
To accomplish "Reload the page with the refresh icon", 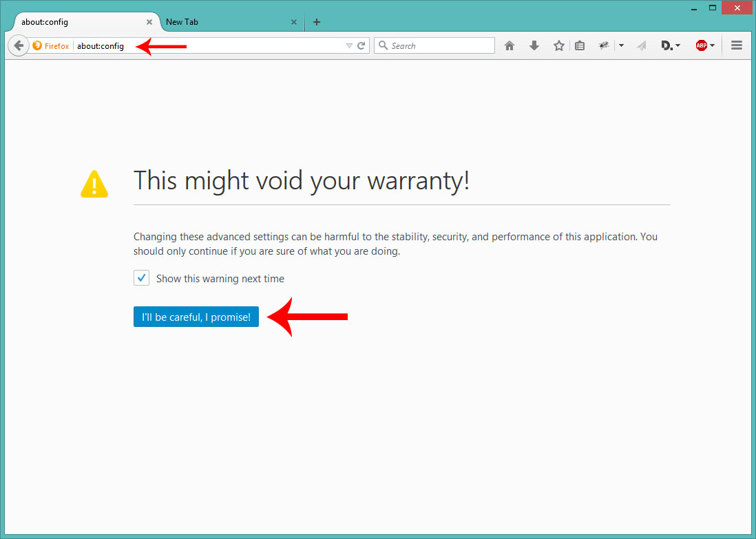I will click(361, 46).
